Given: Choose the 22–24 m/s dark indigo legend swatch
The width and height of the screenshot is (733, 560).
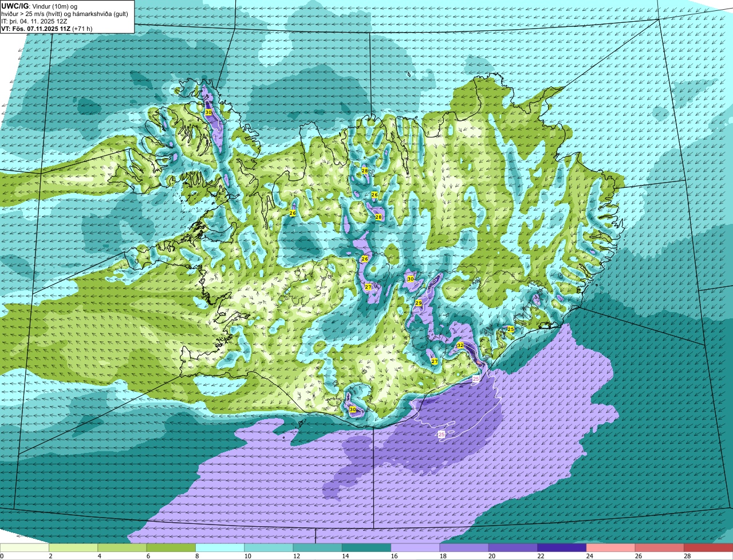Looking at the screenshot, I should click(x=562, y=547).
